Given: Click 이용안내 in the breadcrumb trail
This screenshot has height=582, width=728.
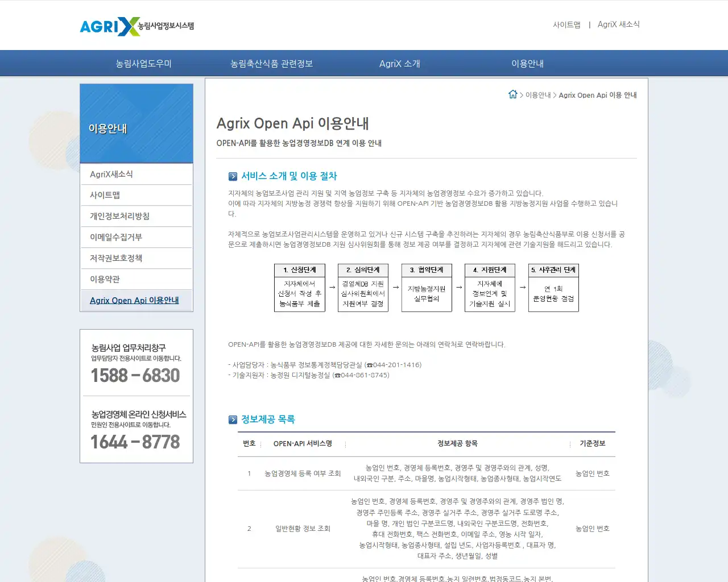Looking at the screenshot, I should click(x=537, y=95).
